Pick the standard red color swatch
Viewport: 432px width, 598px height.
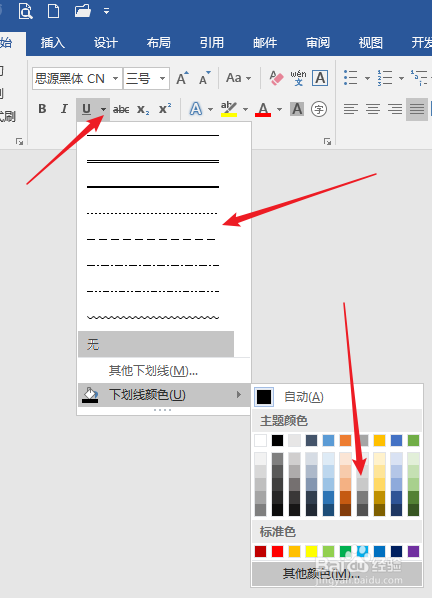tap(278, 551)
